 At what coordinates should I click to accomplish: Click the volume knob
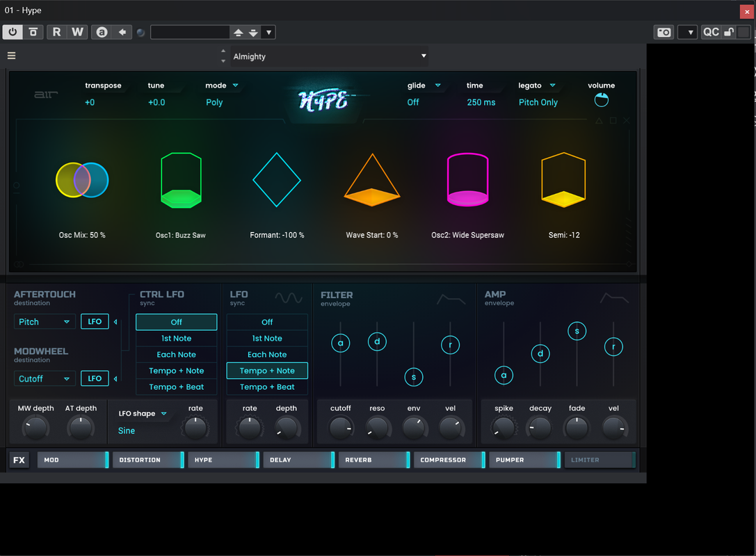tap(601, 100)
